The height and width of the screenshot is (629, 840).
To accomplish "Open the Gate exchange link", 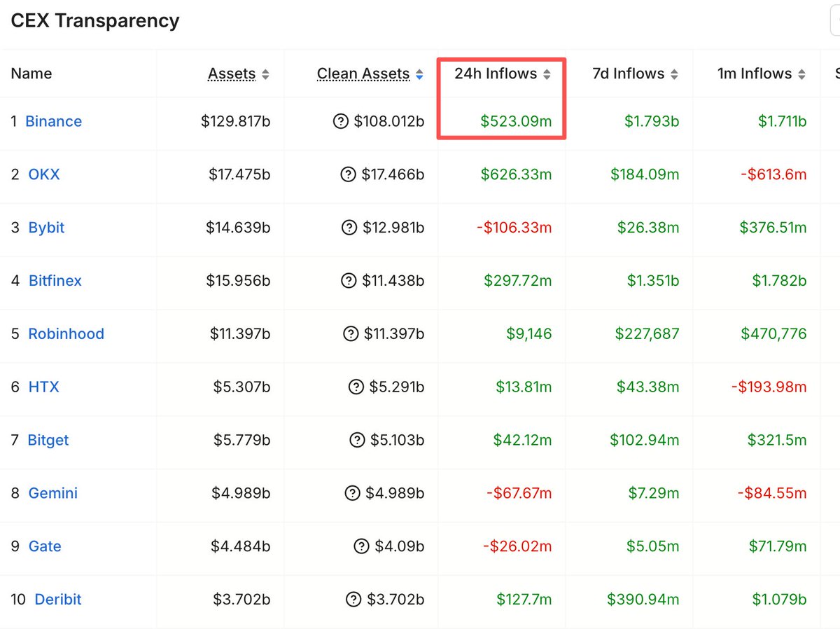I will tap(45, 546).
